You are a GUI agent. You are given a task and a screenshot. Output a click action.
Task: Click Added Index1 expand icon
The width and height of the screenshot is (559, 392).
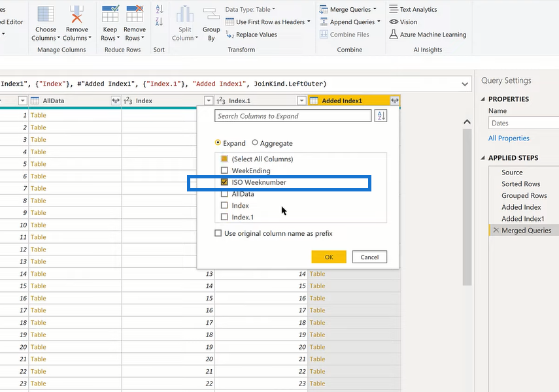(x=394, y=101)
